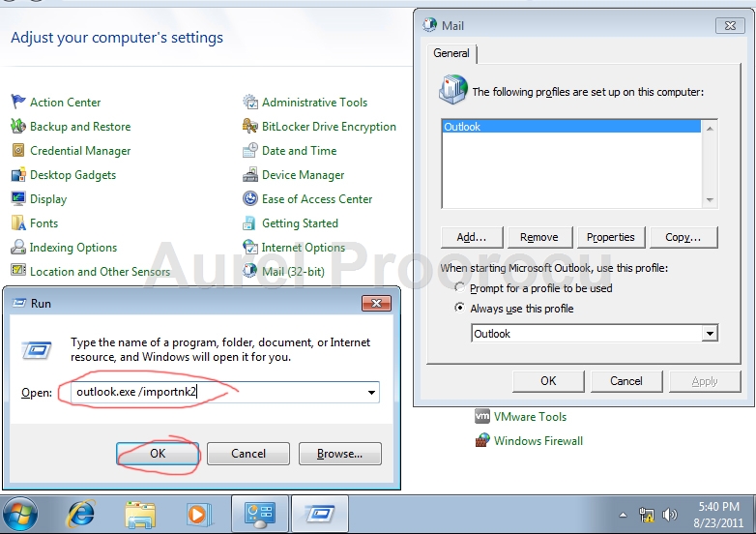The width and height of the screenshot is (756, 534).
Task: Select Prompt for a profile radio button
Action: (x=460, y=287)
